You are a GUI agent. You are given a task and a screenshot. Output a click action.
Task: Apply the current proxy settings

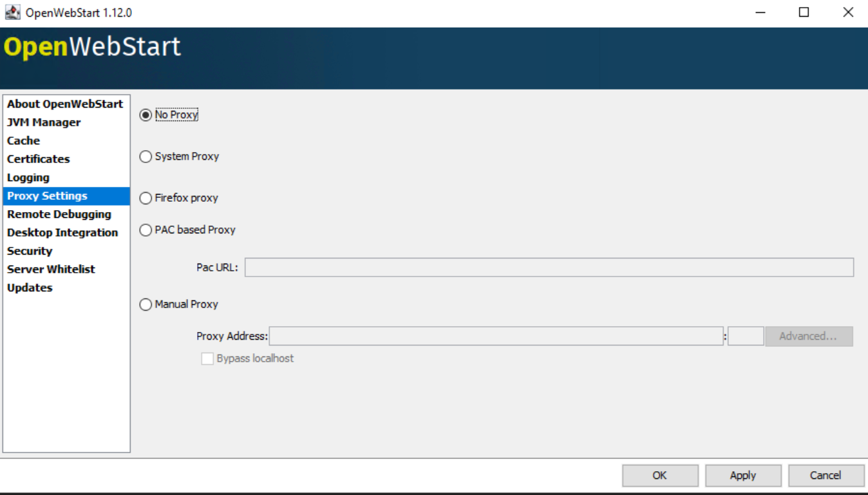pyautogui.click(x=743, y=475)
